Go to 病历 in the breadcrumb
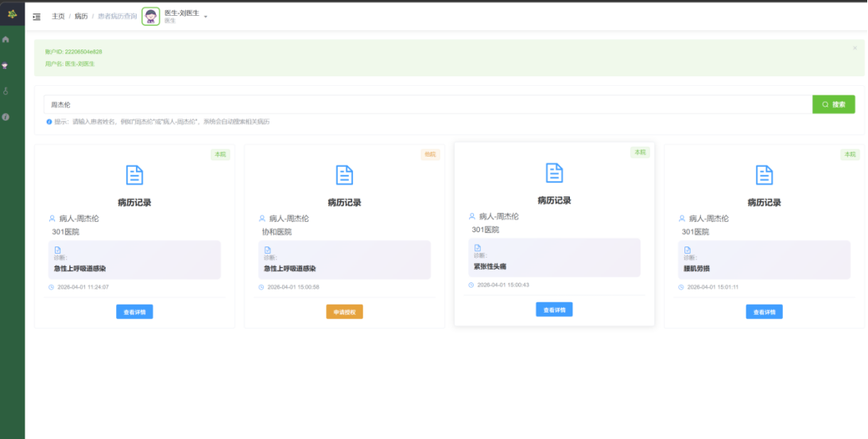The width and height of the screenshot is (868, 439). (x=81, y=17)
